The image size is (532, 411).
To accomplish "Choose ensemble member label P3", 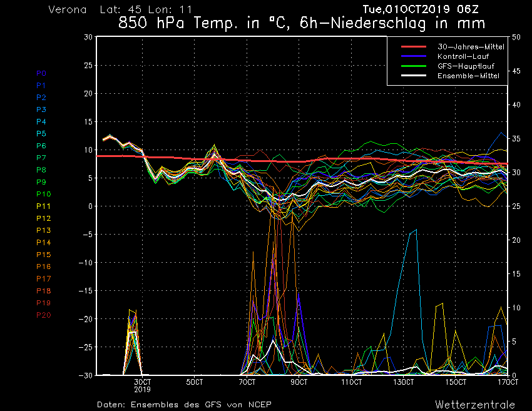I will coord(41,109).
